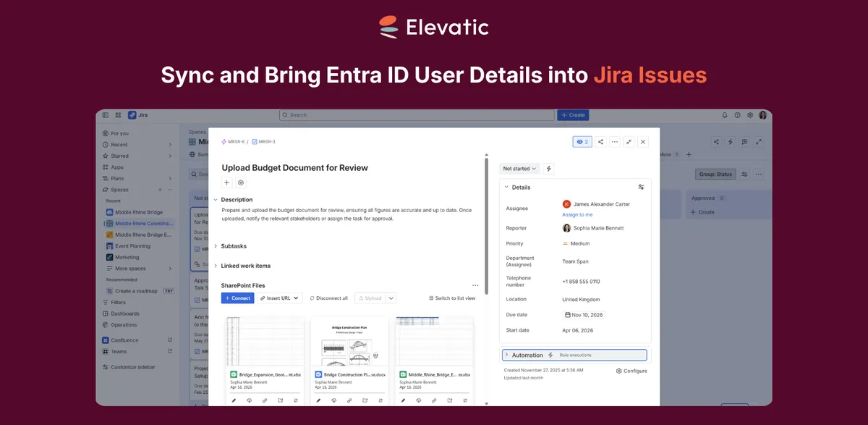This screenshot has height=425, width=868.
Task: Click the blue Create button in top bar
Action: pos(573,115)
